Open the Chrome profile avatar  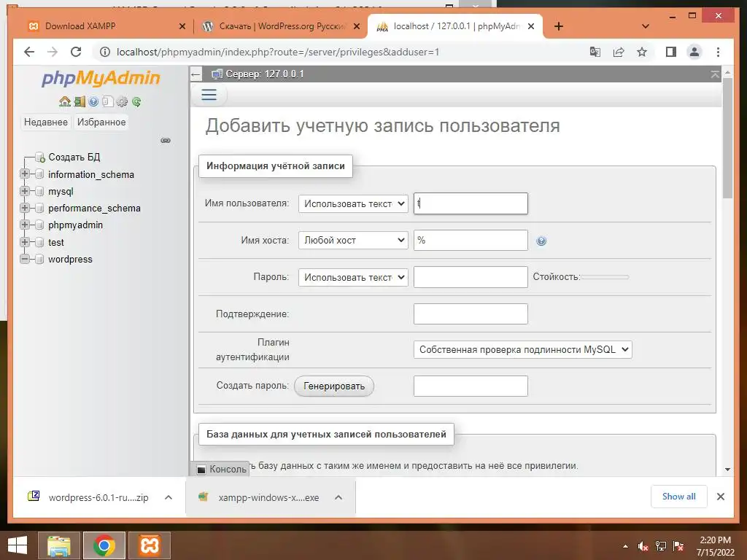tap(694, 52)
